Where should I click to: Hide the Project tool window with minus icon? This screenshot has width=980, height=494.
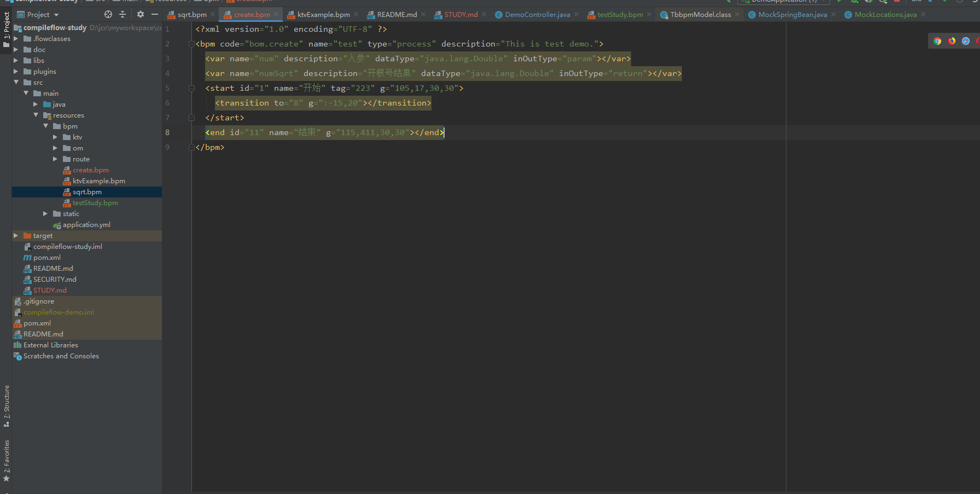[x=155, y=14]
